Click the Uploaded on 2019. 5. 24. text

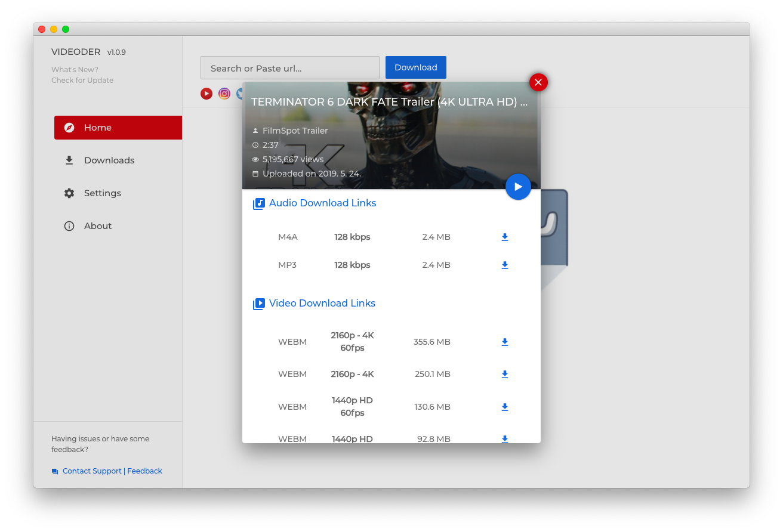point(312,174)
